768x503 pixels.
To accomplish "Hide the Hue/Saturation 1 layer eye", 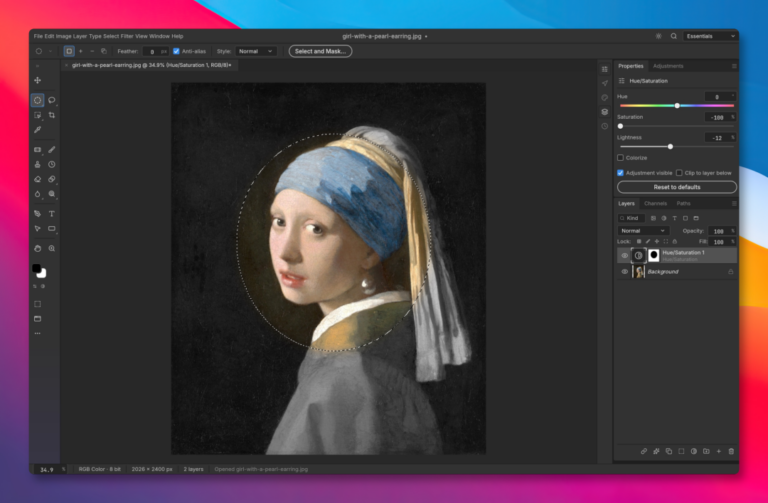I will point(624,255).
